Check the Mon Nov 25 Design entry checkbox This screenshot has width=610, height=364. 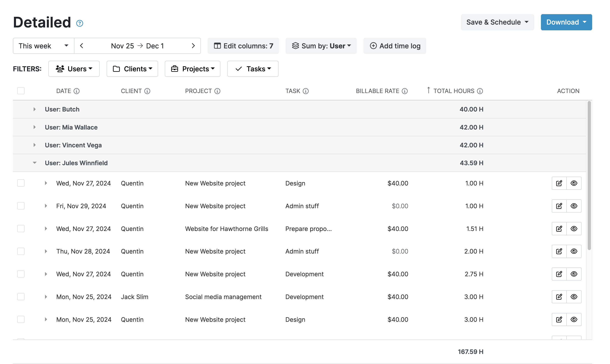(21, 319)
